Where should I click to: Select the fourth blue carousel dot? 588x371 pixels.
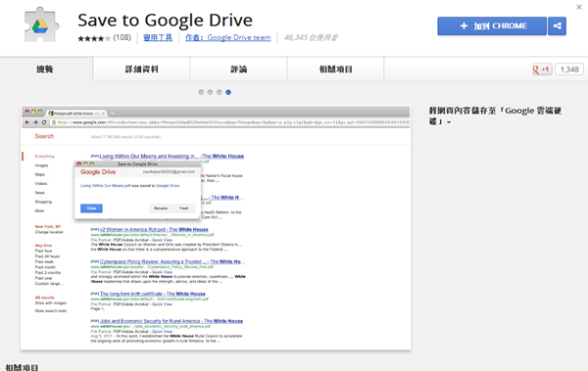pyautogui.click(x=228, y=92)
